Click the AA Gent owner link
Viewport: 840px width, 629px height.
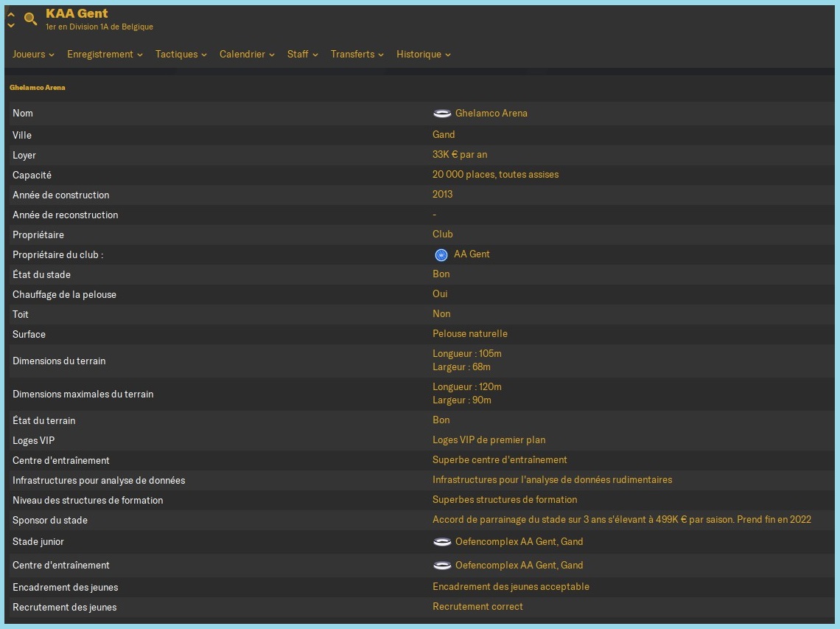click(472, 254)
